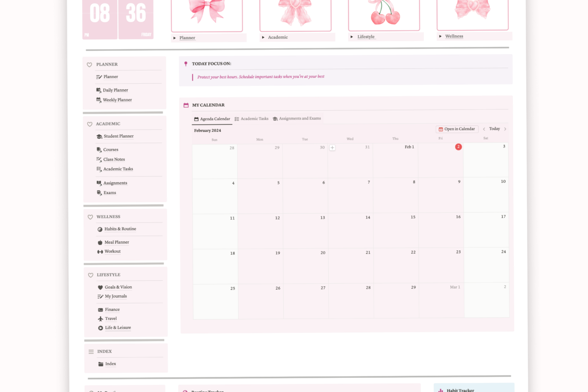The width and height of the screenshot is (588, 392).
Task: Expand the Wellness card disclosure arrow
Action: (440, 36)
